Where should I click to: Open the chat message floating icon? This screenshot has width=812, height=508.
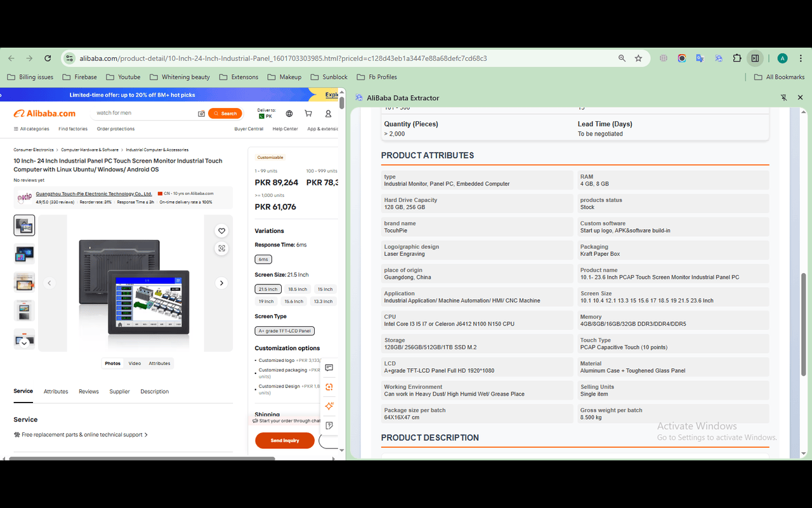[329, 368]
